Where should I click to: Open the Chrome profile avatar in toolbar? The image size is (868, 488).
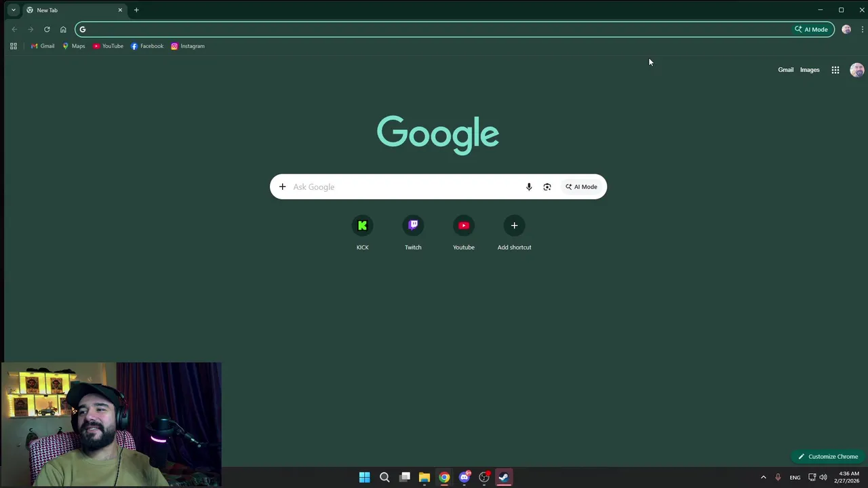point(846,29)
